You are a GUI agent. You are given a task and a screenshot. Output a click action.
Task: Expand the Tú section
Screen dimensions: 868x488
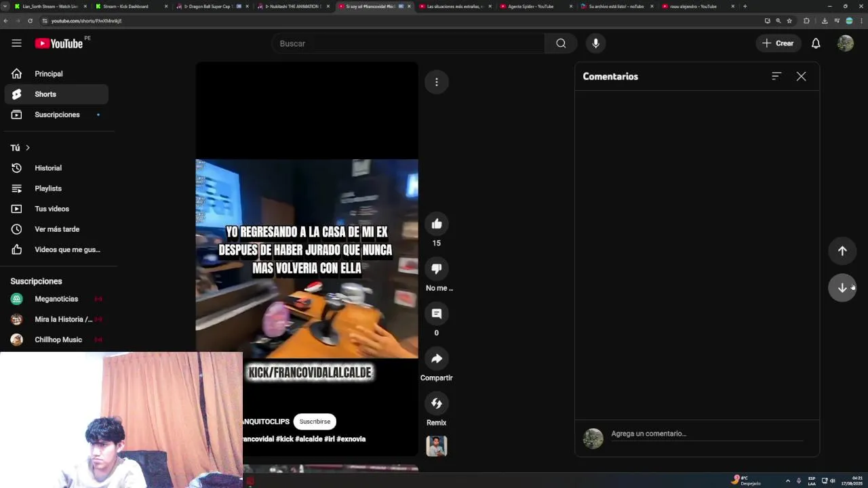pos(20,148)
